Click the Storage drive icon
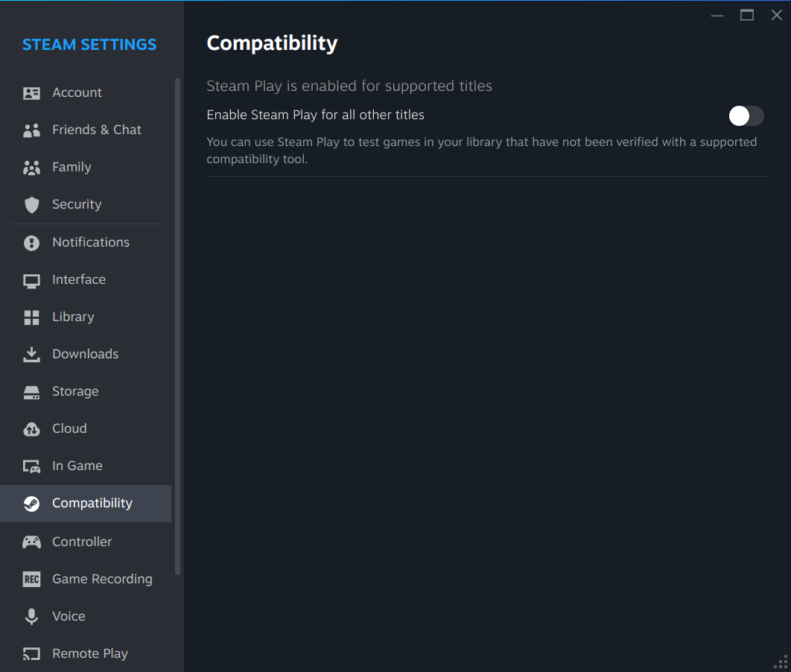This screenshot has width=791, height=672. (31, 392)
